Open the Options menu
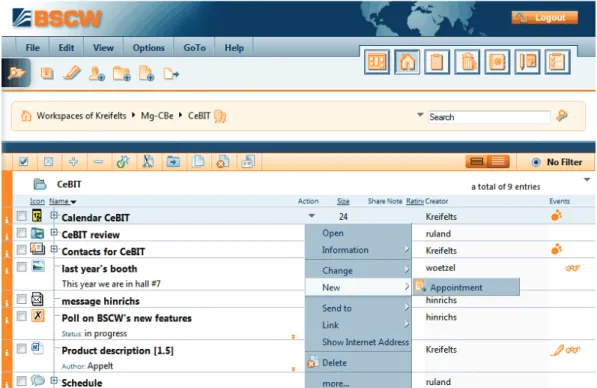Screen dimensions: 597x388 (x=148, y=48)
